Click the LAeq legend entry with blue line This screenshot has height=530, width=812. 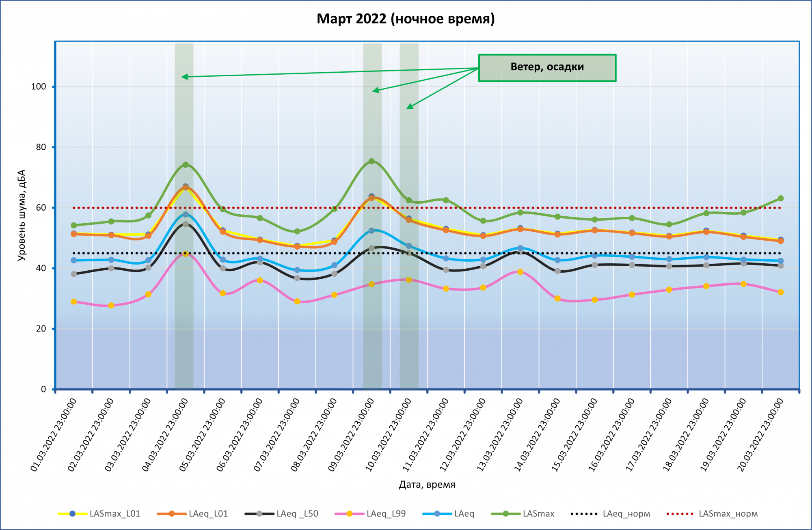pyautogui.click(x=448, y=514)
